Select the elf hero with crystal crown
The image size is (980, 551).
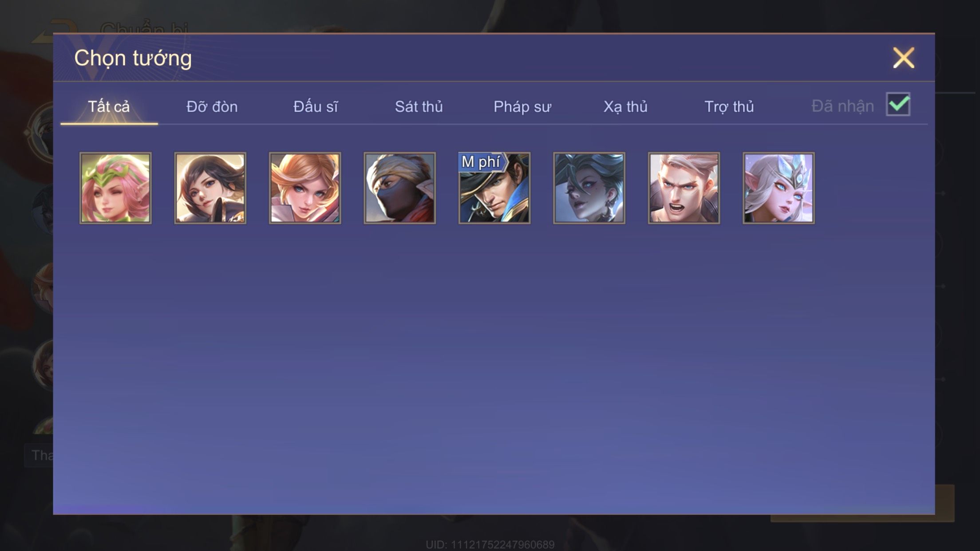778,188
